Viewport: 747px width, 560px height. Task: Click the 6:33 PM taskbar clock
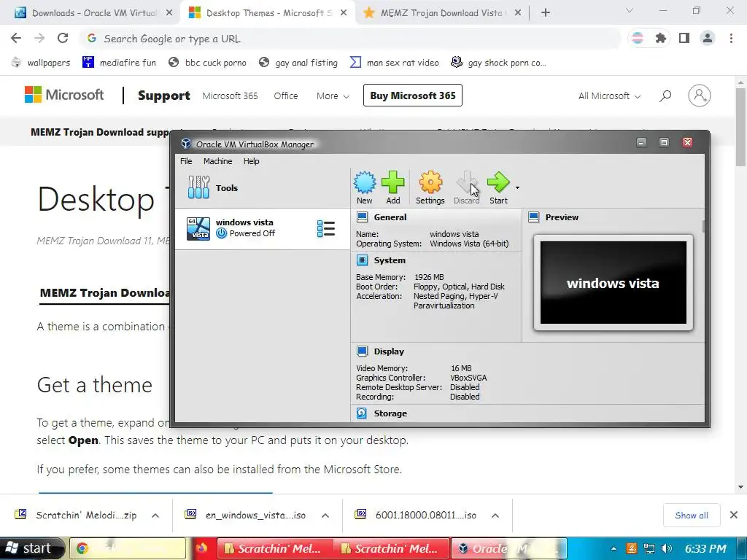click(x=705, y=548)
